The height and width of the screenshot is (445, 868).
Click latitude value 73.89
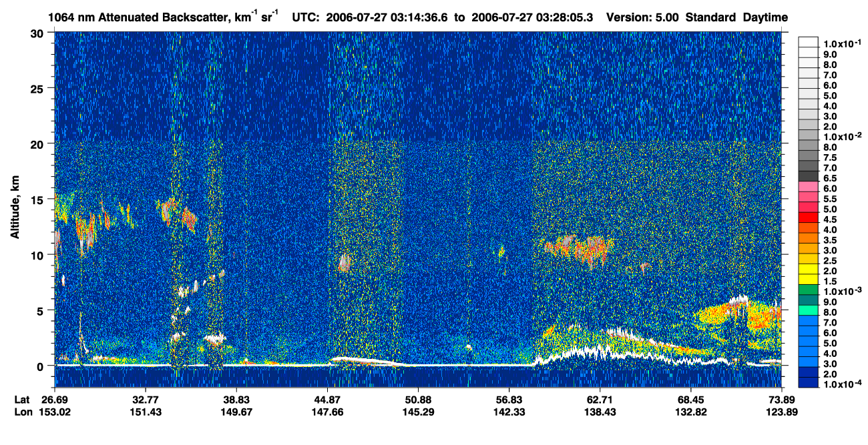(782, 400)
